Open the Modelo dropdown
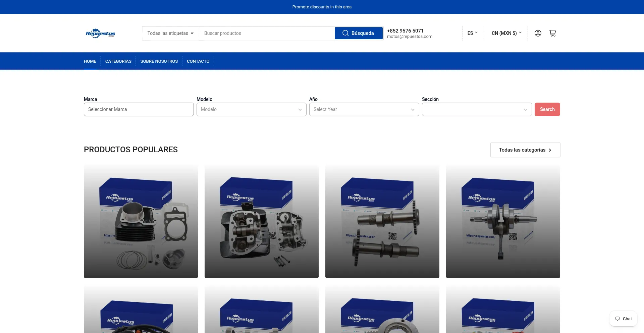 tap(252, 109)
